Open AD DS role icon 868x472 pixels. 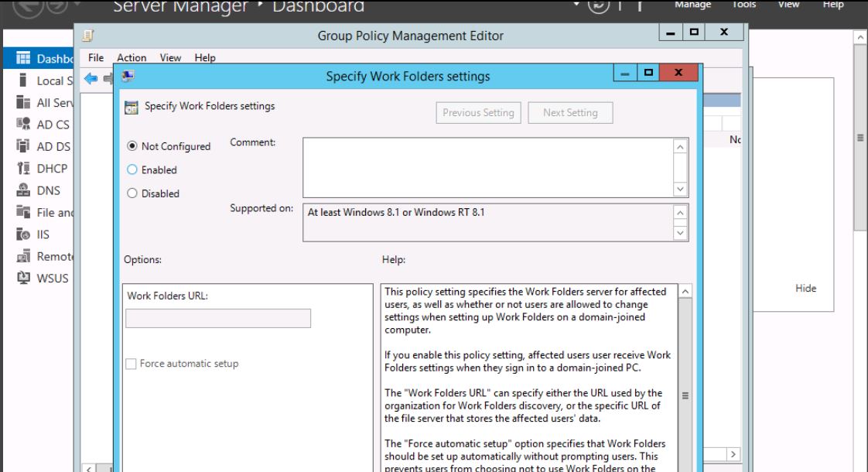(x=23, y=147)
